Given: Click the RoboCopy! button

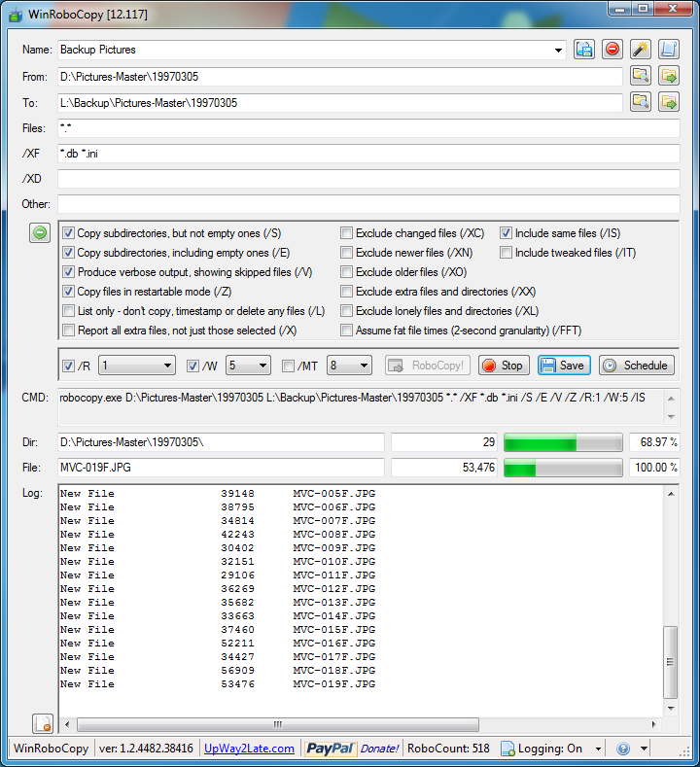Looking at the screenshot, I should click(428, 366).
